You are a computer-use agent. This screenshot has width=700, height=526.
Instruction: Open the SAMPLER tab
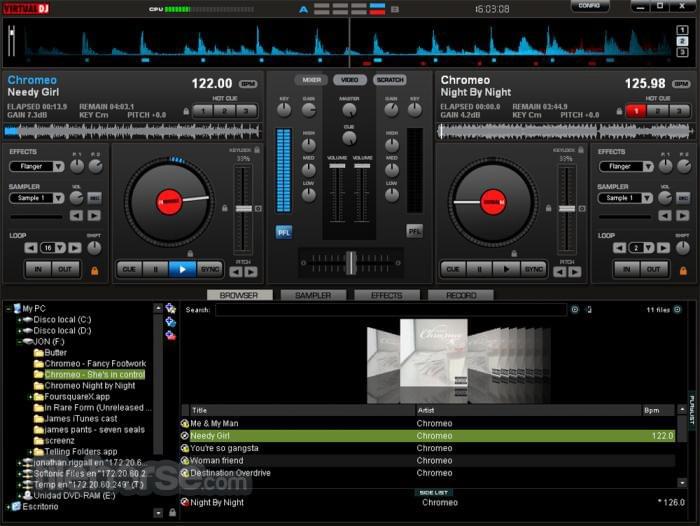point(313,295)
